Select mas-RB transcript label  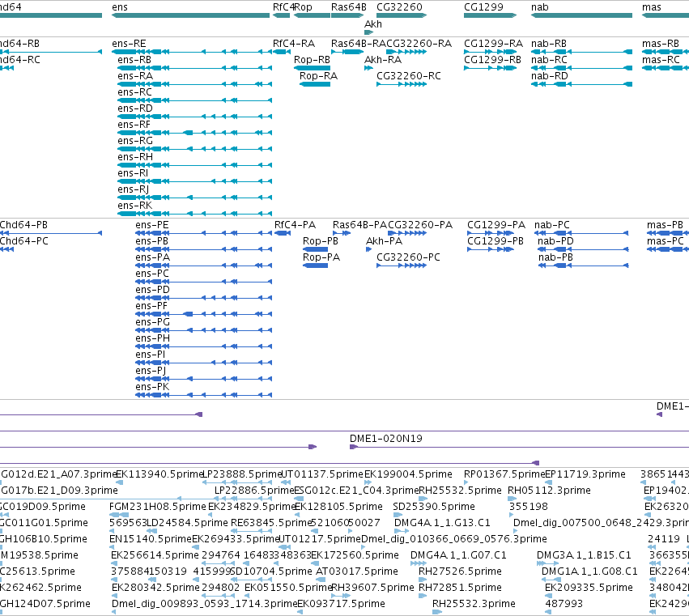(x=661, y=44)
